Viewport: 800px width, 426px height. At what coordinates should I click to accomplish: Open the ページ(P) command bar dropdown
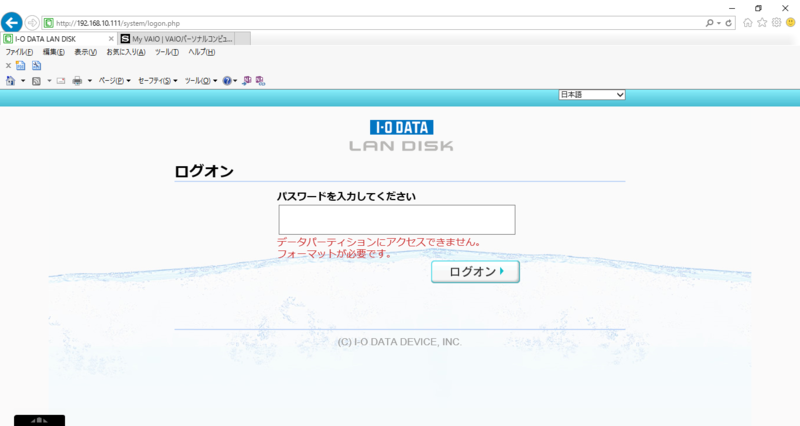[x=114, y=81]
